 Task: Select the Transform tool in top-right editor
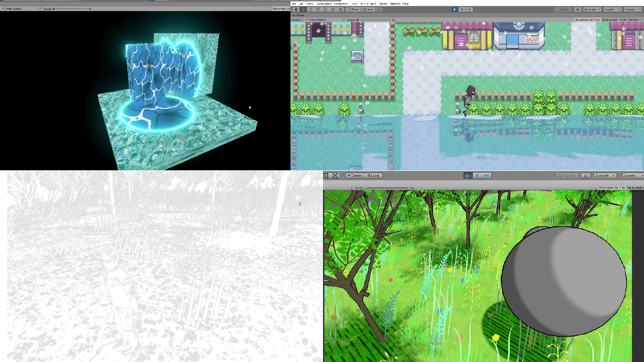coord(333,9)
